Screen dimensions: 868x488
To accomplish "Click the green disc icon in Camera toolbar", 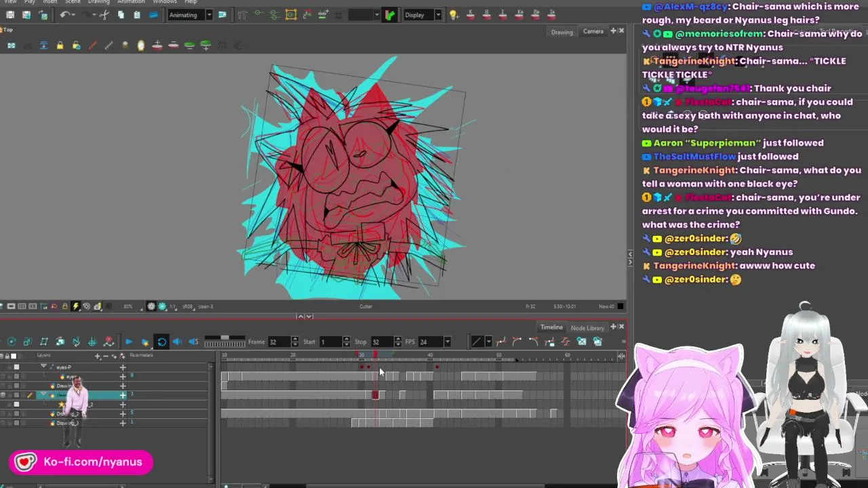I will pyautogui.click(x=190, y=45).
